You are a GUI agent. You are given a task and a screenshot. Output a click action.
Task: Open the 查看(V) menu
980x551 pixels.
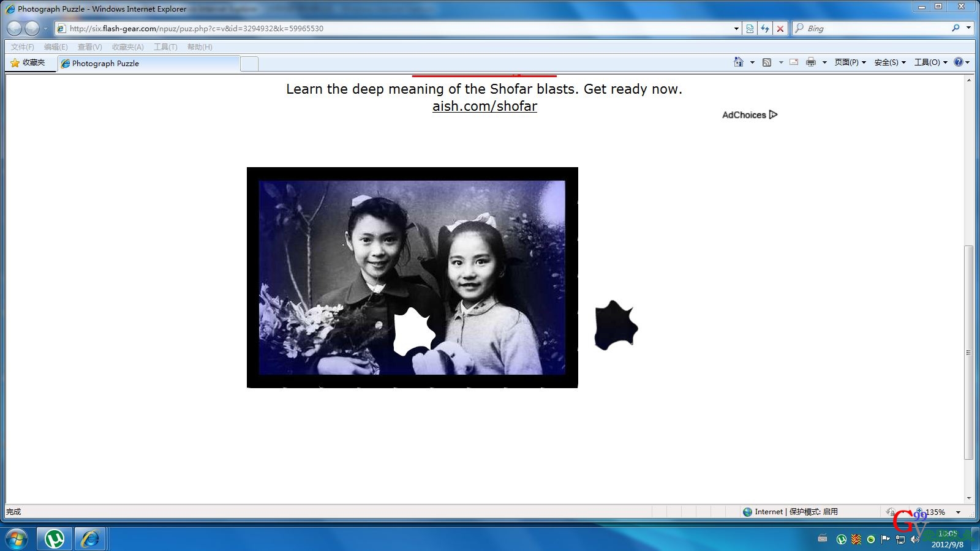tap(89, 47)
